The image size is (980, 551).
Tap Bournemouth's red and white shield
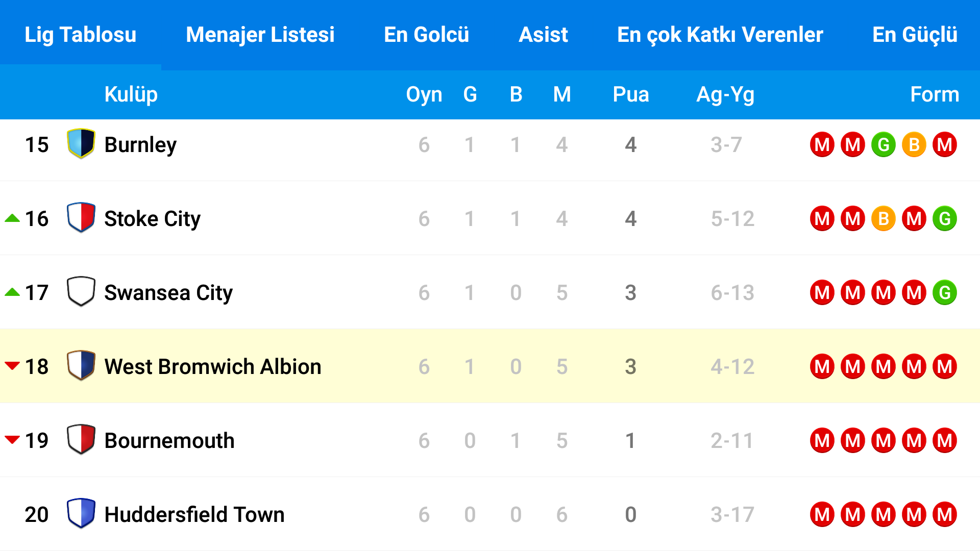click(81, 440)
